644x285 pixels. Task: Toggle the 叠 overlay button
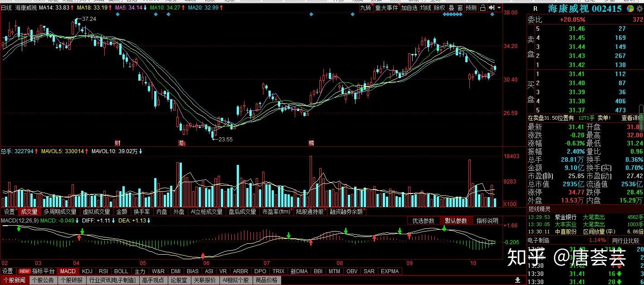pyautogui.click(x=451, y=8)
